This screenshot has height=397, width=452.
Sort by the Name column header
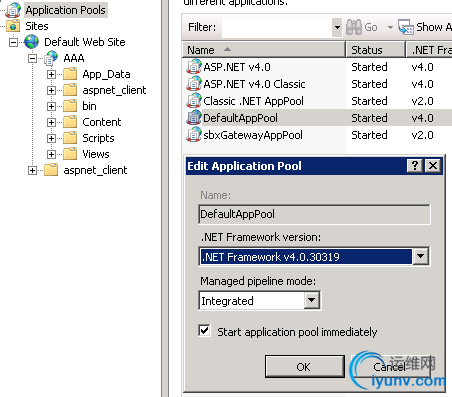tap(264, 50)
